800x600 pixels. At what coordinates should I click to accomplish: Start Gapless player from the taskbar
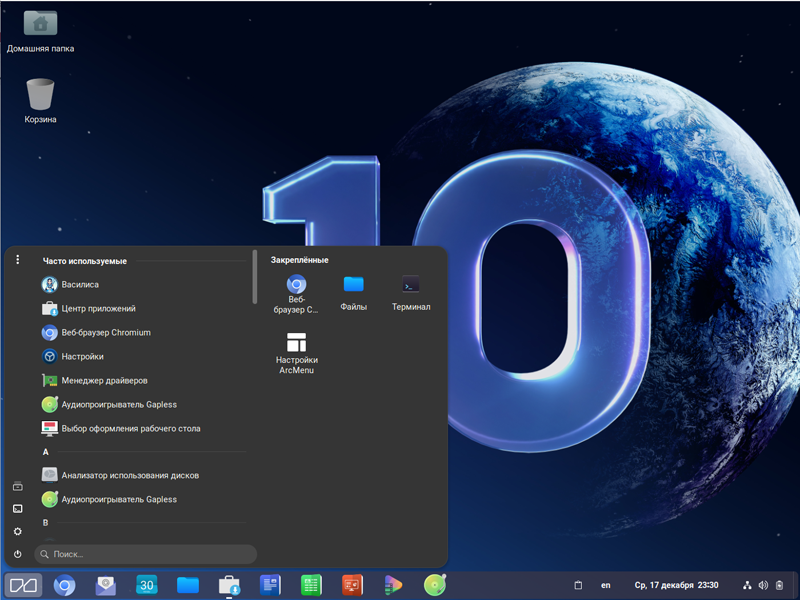tap(434, 586)
